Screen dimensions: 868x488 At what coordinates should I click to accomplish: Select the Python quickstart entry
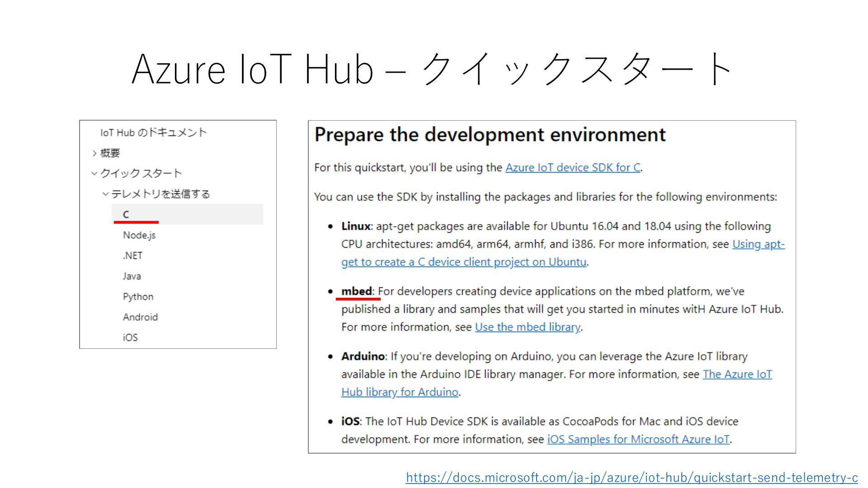(x=138, y=297)
